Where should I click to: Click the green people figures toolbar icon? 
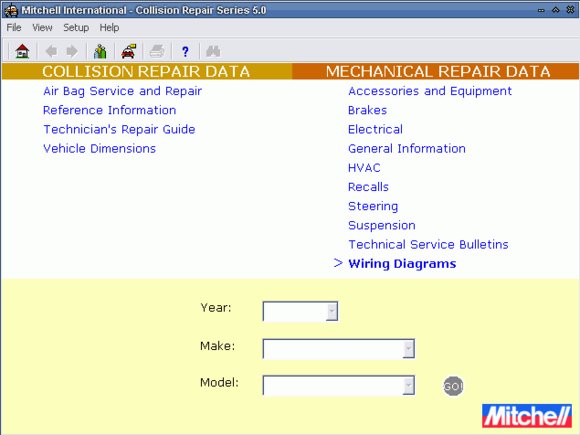pos(100,51)
